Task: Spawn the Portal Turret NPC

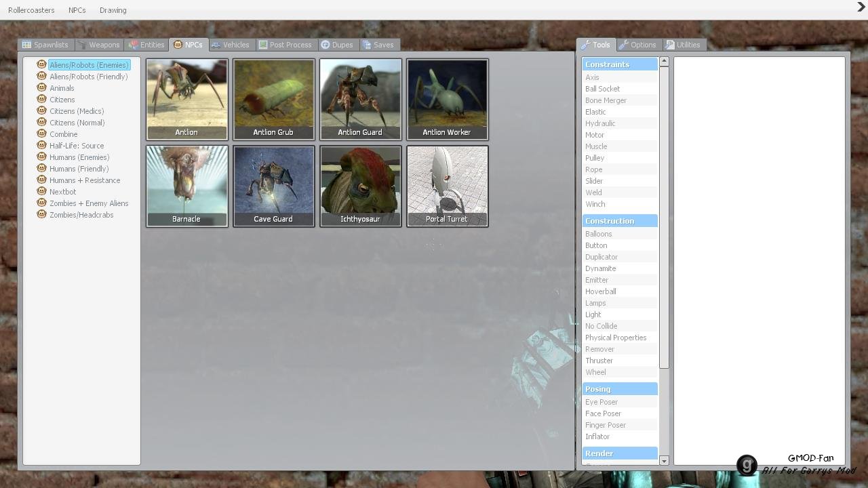Action: click(447, 186)
